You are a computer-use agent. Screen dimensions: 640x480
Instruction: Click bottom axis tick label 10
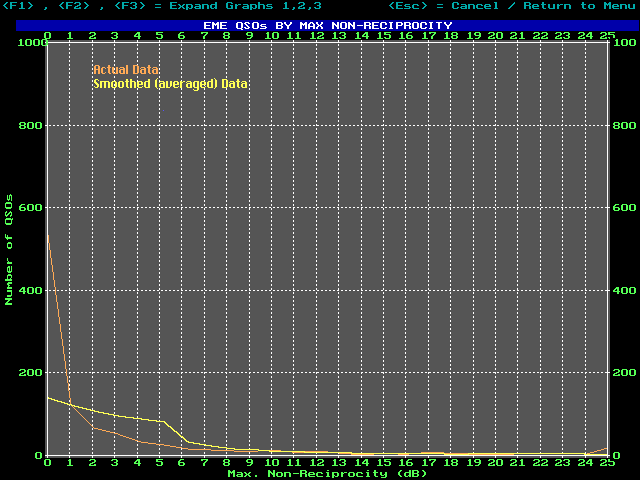[x=272, y=463]
